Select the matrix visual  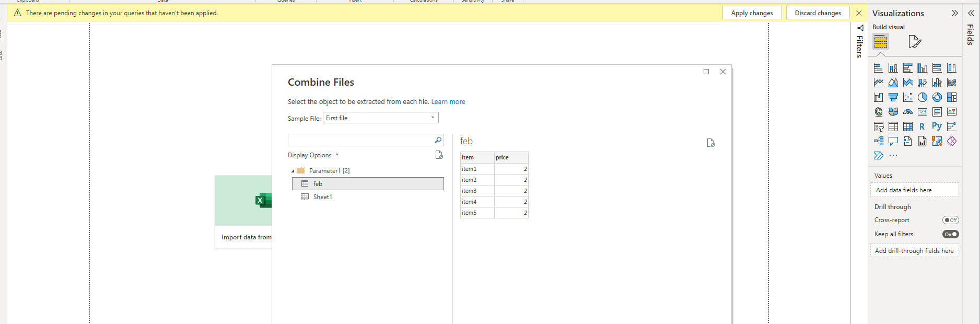pyautogui.click(x=908, y=126)
